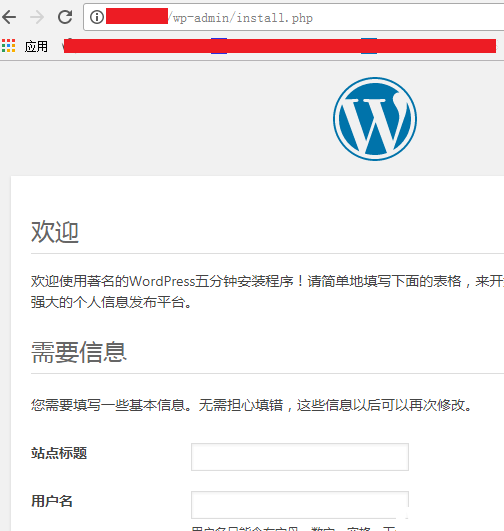View site information via the info icon
Screen dimensions: 504x531
[97, 17]
